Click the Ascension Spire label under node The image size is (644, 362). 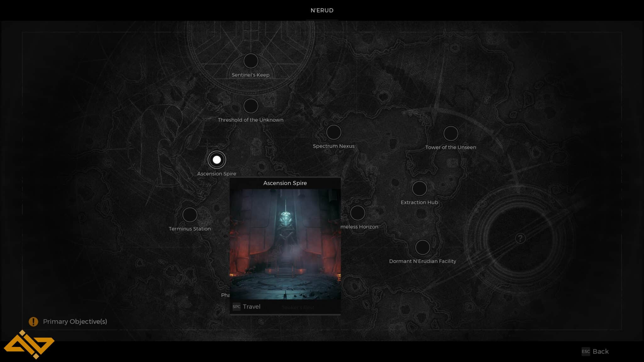(217, 173)
